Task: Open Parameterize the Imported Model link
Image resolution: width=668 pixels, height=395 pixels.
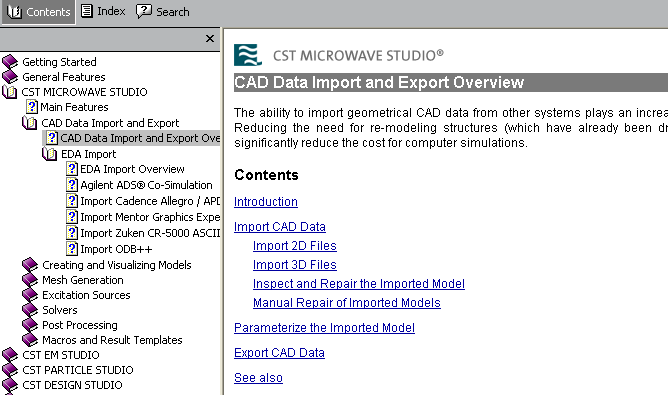Action: tap(324, 328)
